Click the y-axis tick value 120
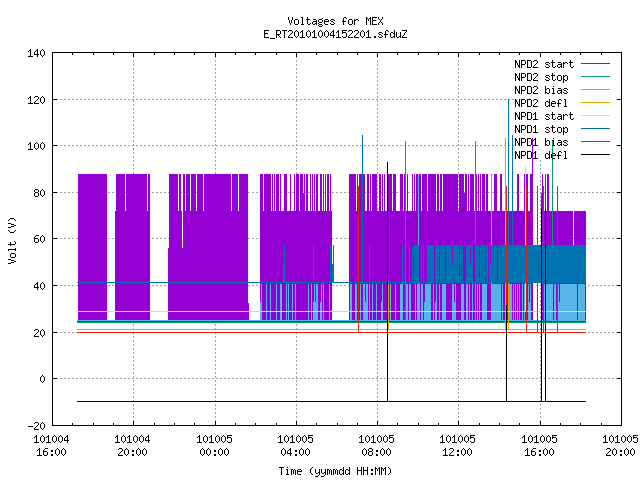Image resolution: width=640 pixels, height=480 pixels. point(36,100)
